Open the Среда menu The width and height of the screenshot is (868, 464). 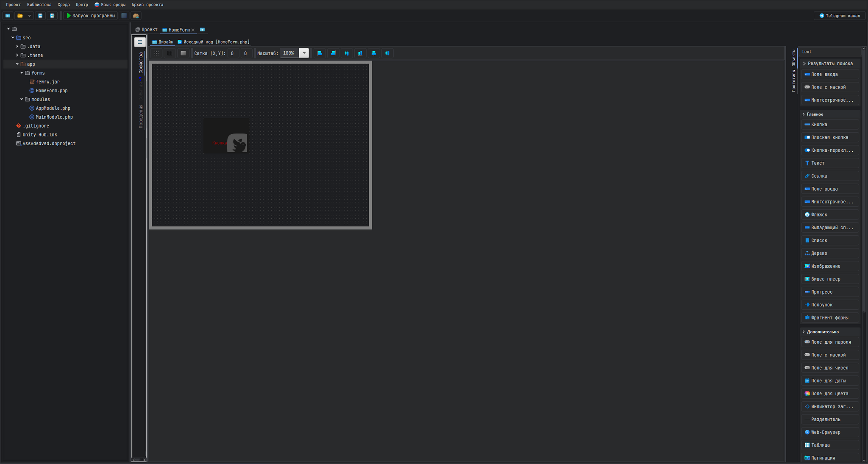coord(64,5)
